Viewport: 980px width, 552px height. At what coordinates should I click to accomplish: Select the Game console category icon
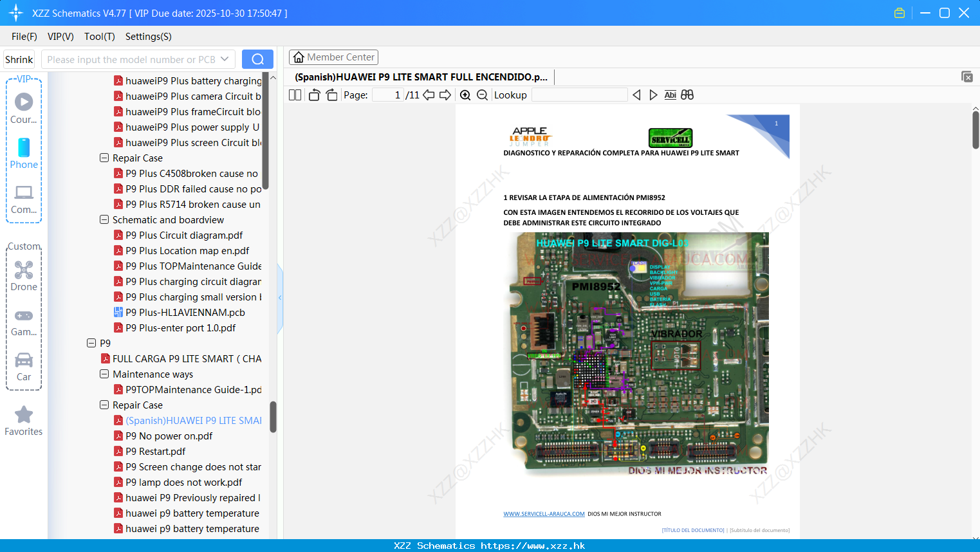coord(24,322)
